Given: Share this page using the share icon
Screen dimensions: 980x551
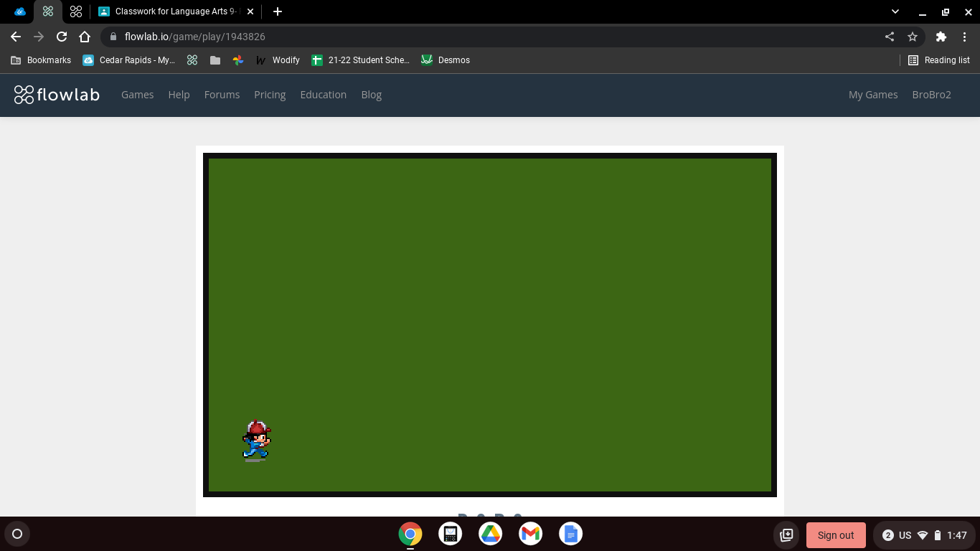Looking at the screenshot, I should click(x=890, y=37).
